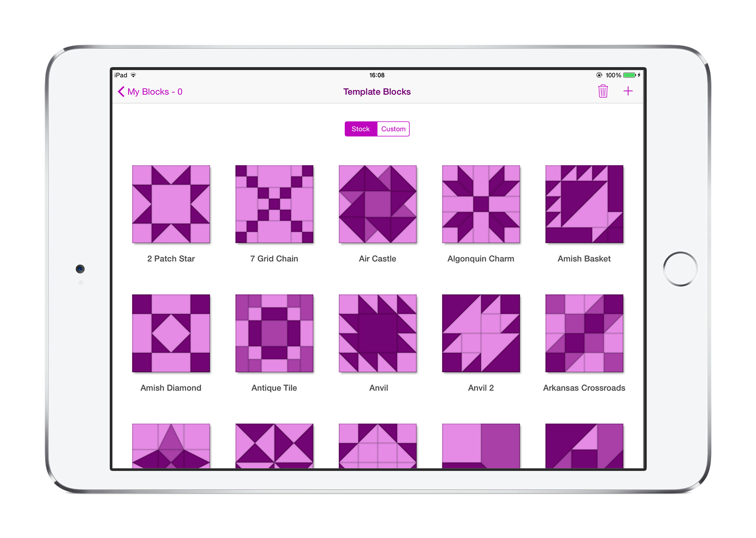Click the 'Air Castle' label

tap(377, 258)
